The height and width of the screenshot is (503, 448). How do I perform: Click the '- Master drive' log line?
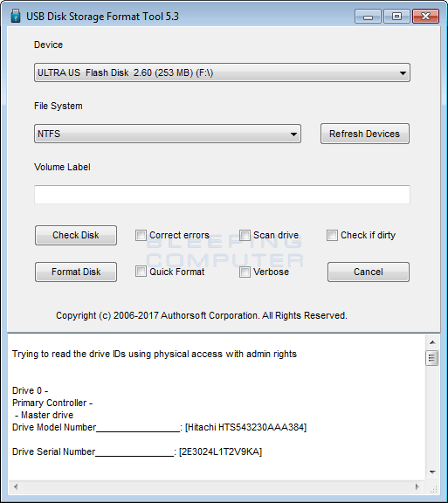coord(44,415)
